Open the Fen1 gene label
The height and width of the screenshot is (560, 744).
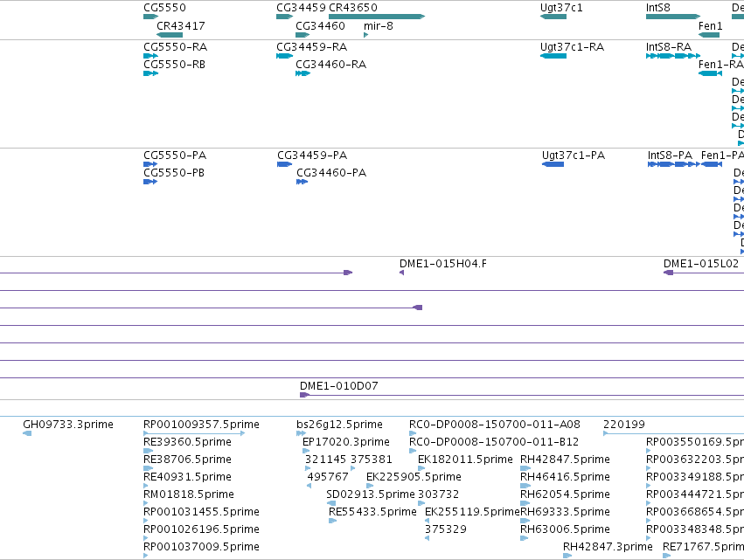[710, 25]
